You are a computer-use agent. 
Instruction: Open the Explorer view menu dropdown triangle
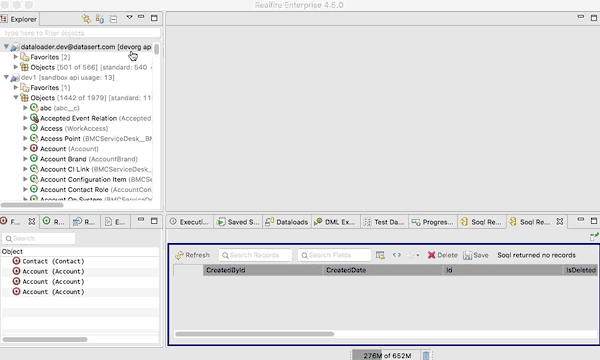click(129, 17)
